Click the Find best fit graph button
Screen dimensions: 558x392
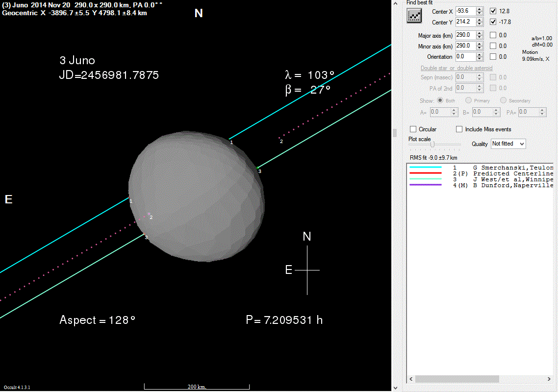click(415, 16)
